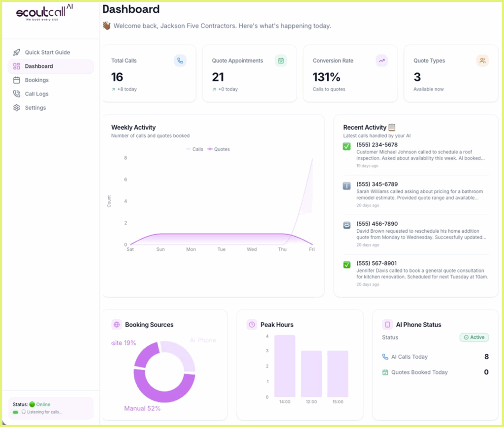504x427 pixels.
Task: Toggle the Quotes series in chart legend
Action: [x=219, y=149]
